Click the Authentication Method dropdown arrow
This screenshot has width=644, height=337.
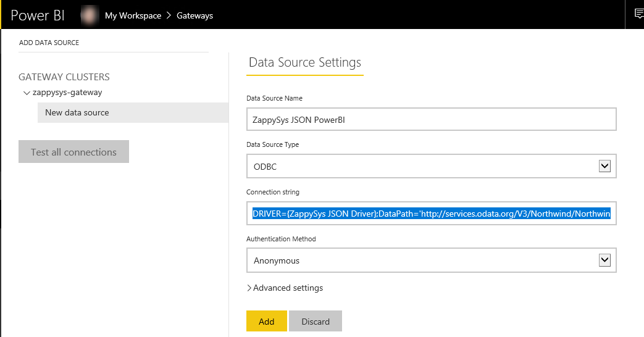pyautogui.click(x=604, y=260)
